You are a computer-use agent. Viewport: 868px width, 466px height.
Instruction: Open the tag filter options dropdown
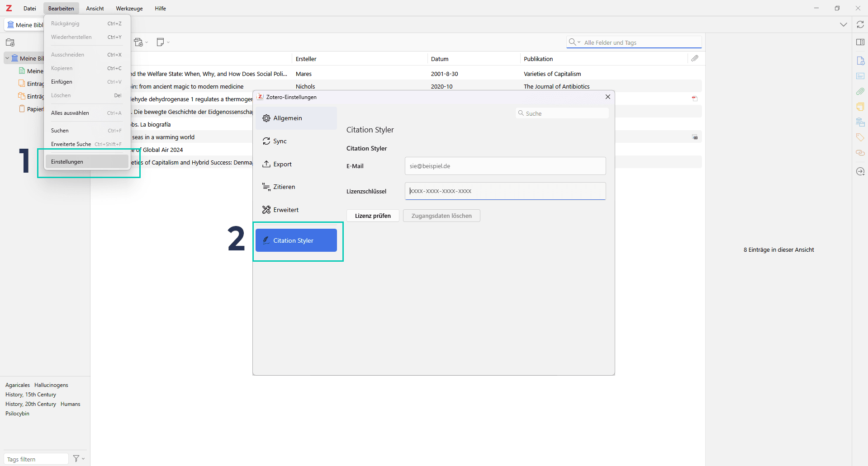(79, 458)
